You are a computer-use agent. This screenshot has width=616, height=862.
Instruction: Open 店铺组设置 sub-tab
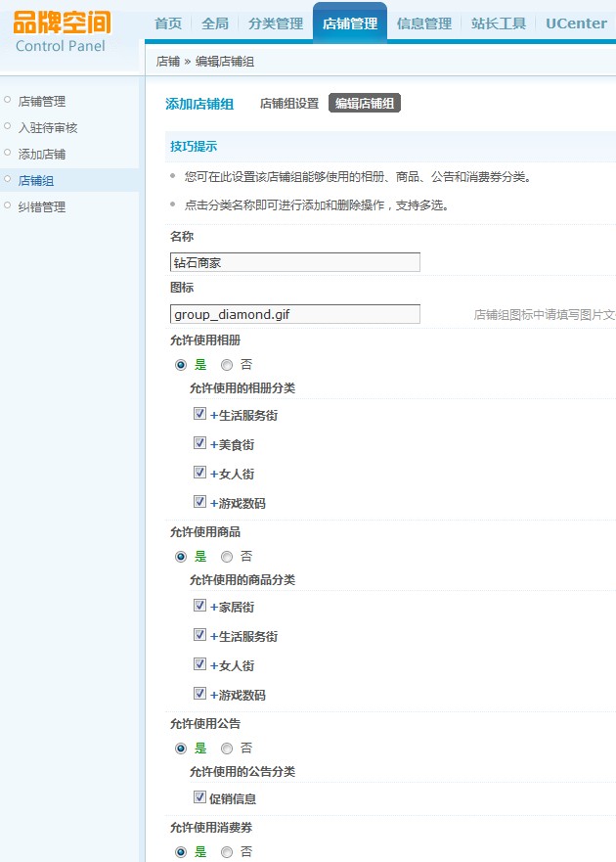(289, 104)
